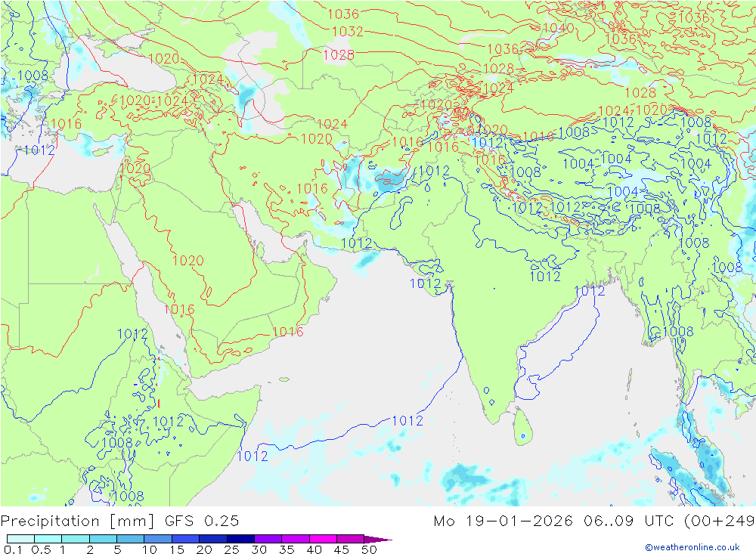
Task: Click the legend value '0.1'
Action: click(13, 549)
